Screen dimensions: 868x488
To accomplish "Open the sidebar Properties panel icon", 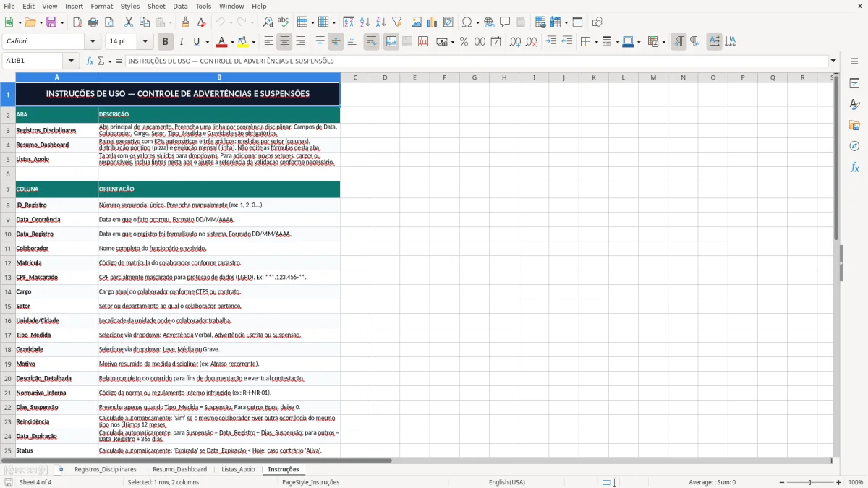I will [x=854, y=83].
